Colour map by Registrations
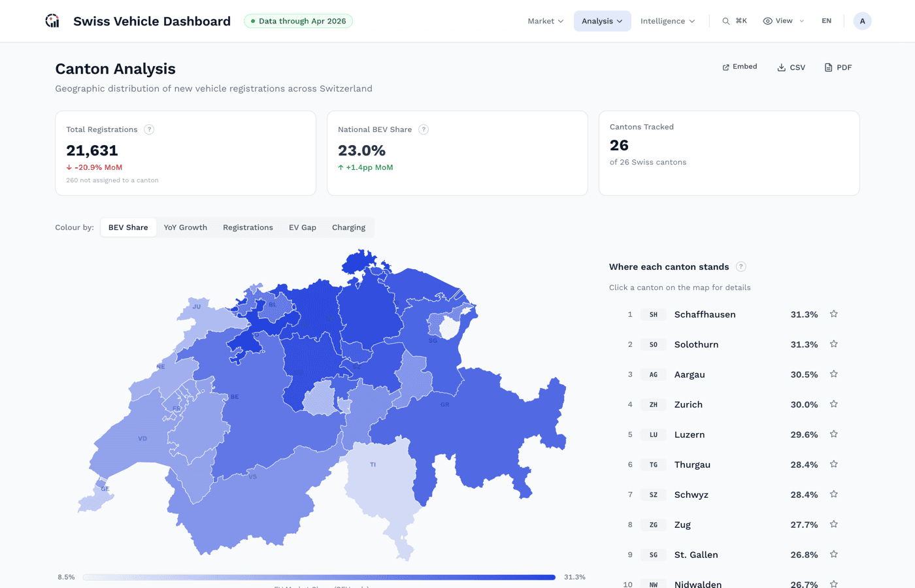Viewport: 915px width, 588px height. [x=248, y=227]
